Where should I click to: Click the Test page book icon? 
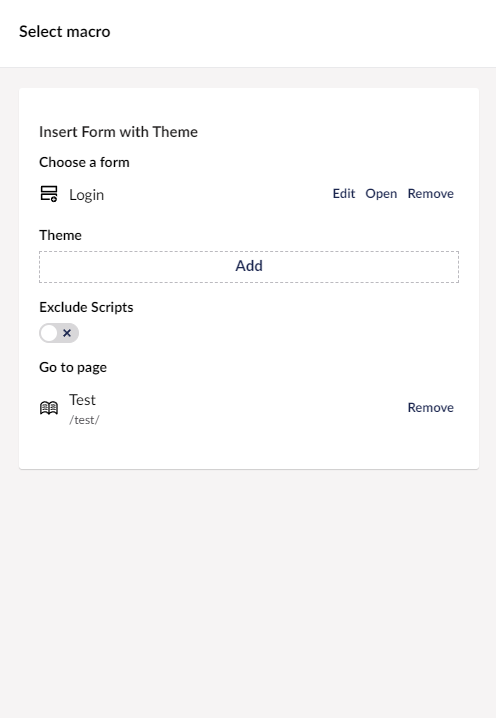coord(49,408)
